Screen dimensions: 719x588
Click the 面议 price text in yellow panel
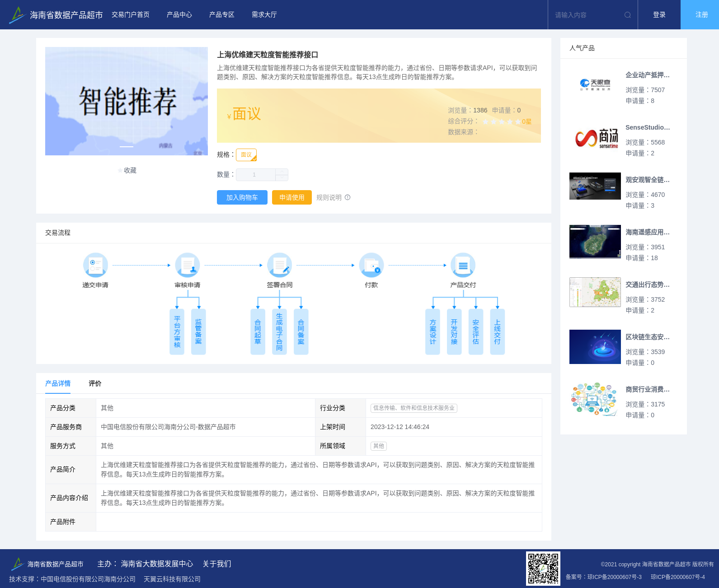point(247,114)
